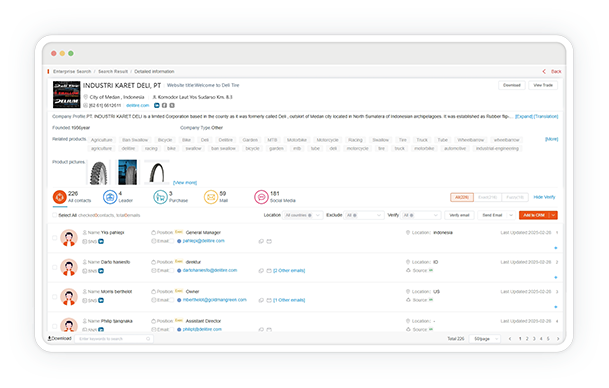This screenshot has height=388, width=609.
Task: Select the Social Media chat icon
Action: 261,197
